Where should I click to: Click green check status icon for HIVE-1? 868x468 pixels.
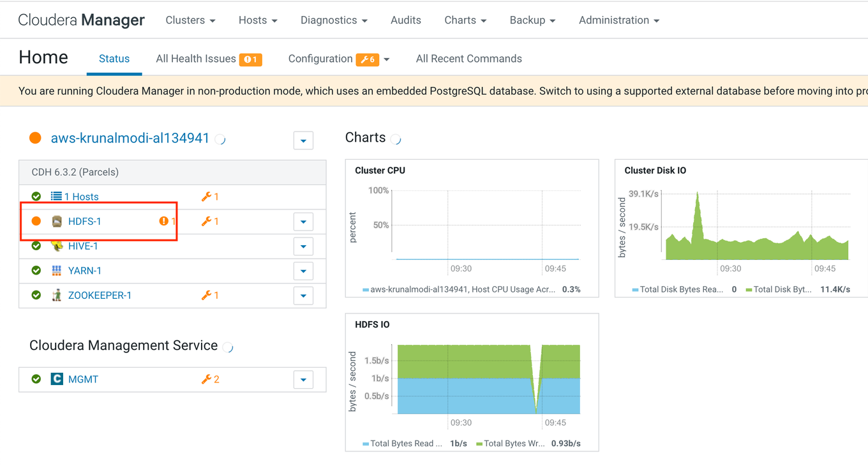pos(36,246)
